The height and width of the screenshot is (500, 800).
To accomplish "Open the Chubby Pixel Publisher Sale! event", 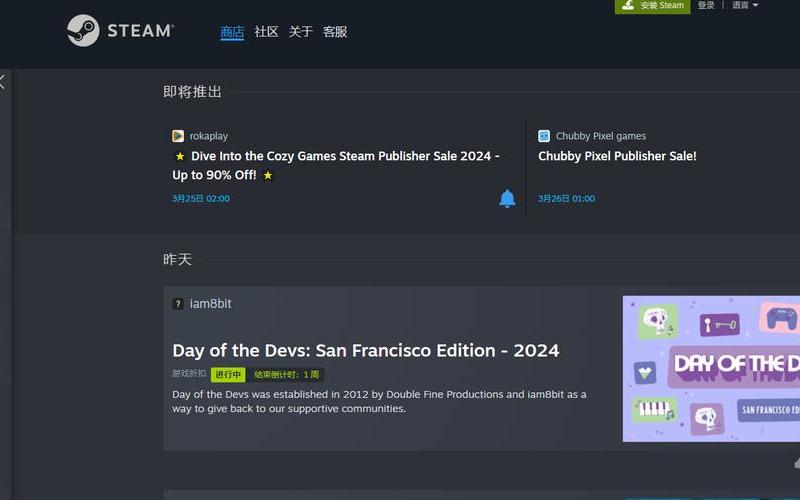I will tap(617, 156).
